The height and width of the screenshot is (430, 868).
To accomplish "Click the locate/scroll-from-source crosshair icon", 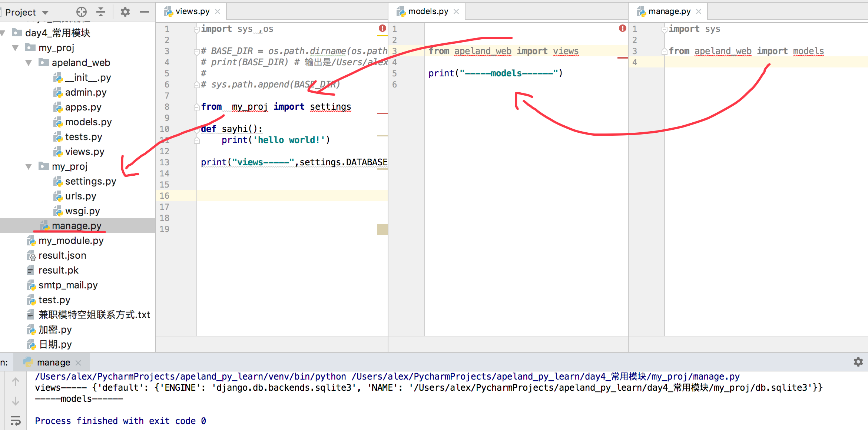I will click(81, 12).
